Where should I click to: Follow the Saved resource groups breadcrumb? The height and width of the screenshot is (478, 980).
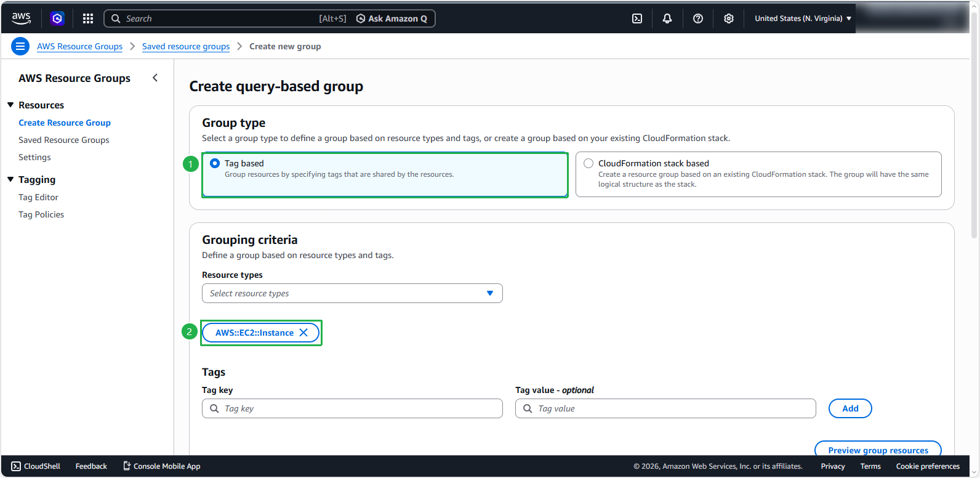coord(186,46)
